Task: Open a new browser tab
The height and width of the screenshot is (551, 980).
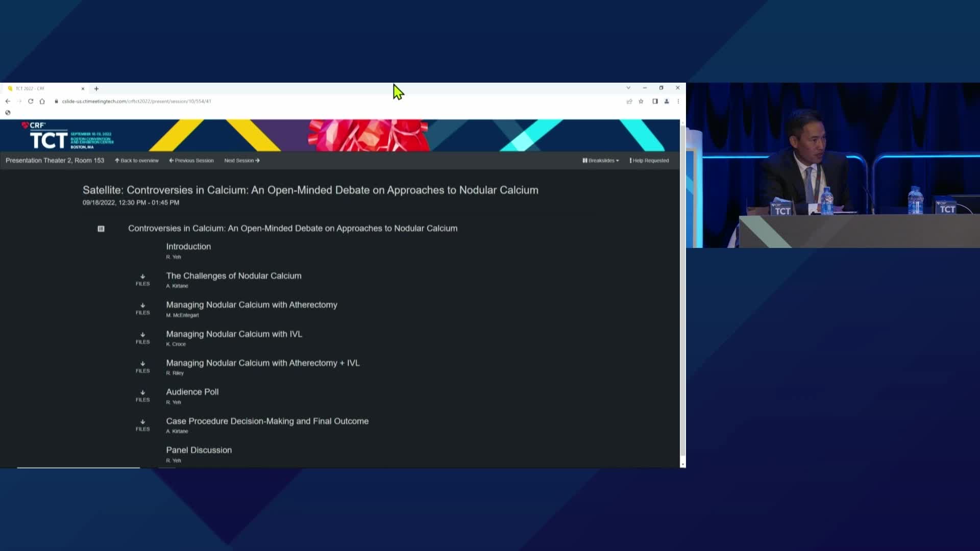Action: click(x=96, y=88)
